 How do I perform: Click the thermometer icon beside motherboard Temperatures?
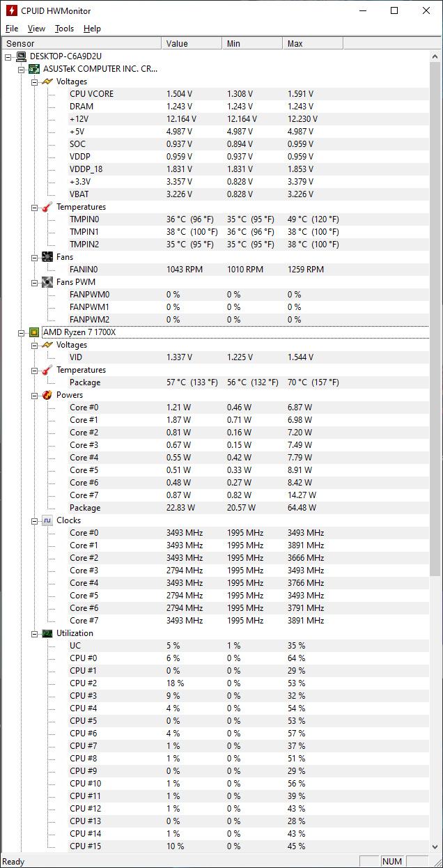click(47, 207)
